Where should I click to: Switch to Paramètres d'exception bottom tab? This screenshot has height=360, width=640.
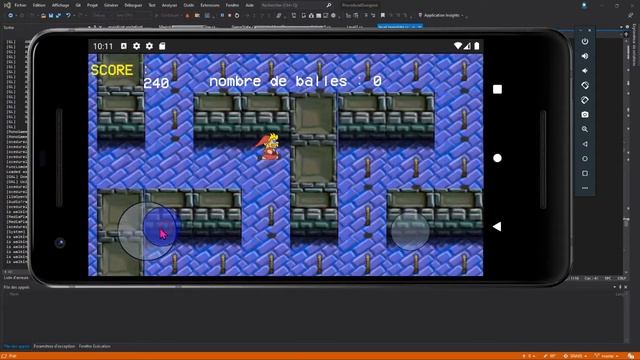tap(55, 347)
